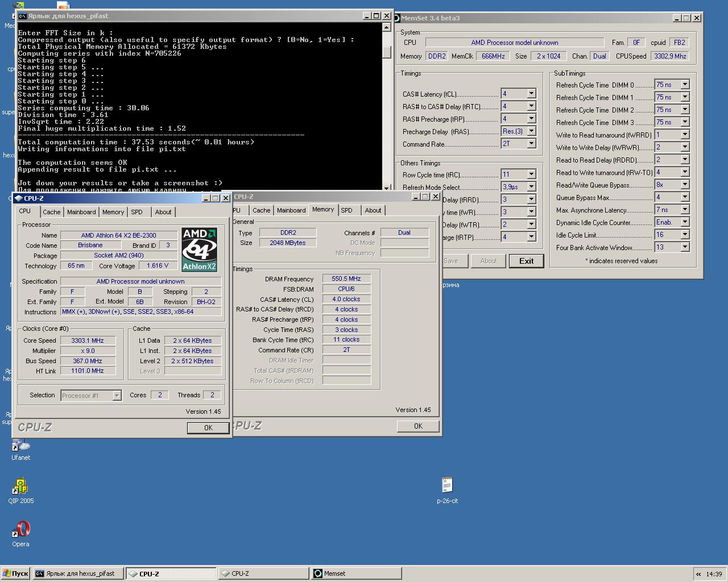
Task: Launch QIP 2005 desktop icon
Action: pos(20,489)
